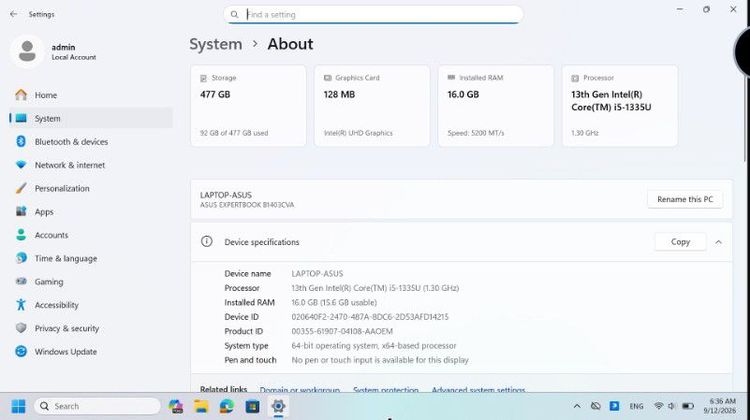Open Copilot from the taskbar
750x420 pixels.
176,407
